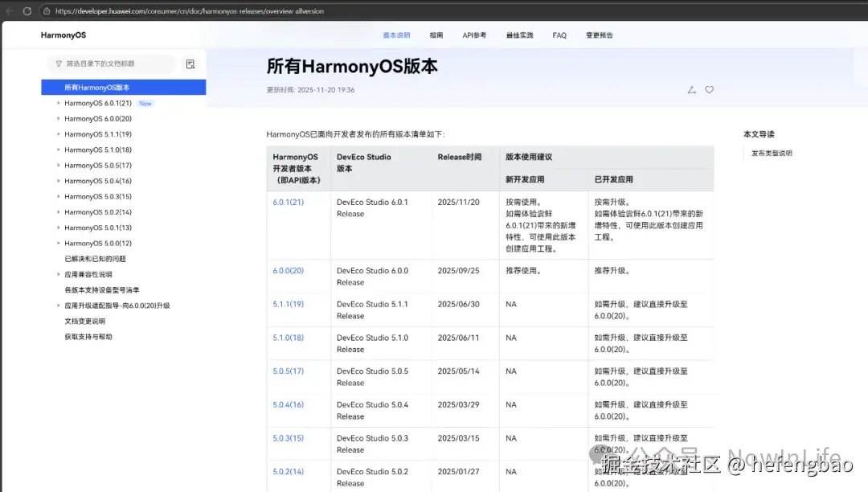Viewport: 868px width, 492px height.
Task: Expand the 应用兼容性说明 tree node
Action: [58, 274]
